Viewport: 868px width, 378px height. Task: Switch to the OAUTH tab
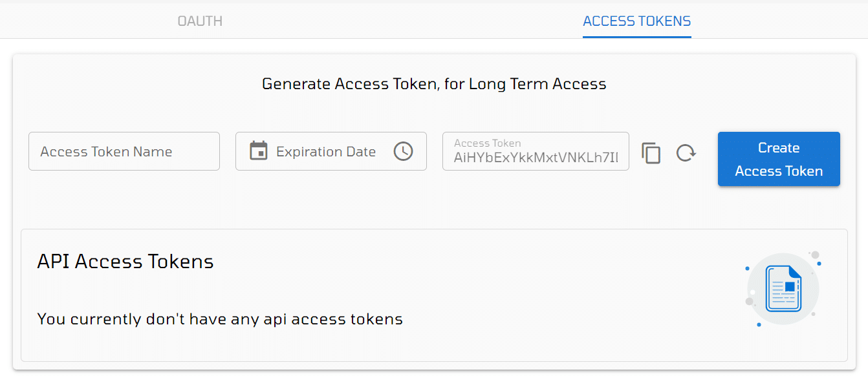(200, 21)
